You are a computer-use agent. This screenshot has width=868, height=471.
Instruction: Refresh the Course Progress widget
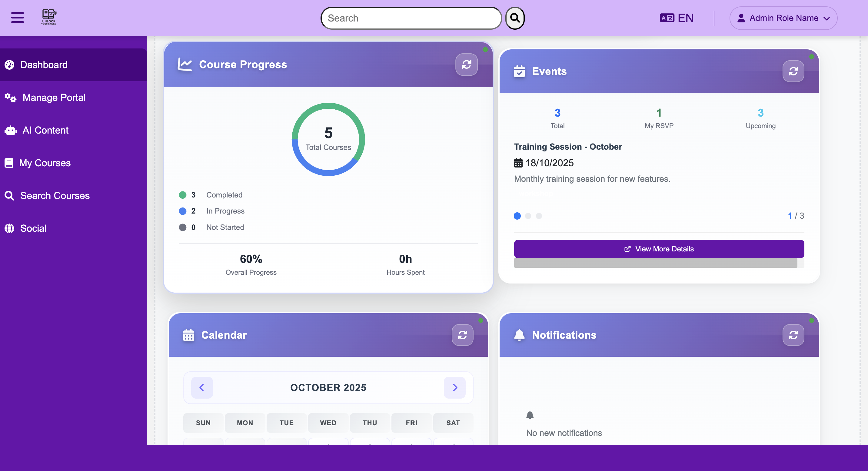tap(467, 64)
